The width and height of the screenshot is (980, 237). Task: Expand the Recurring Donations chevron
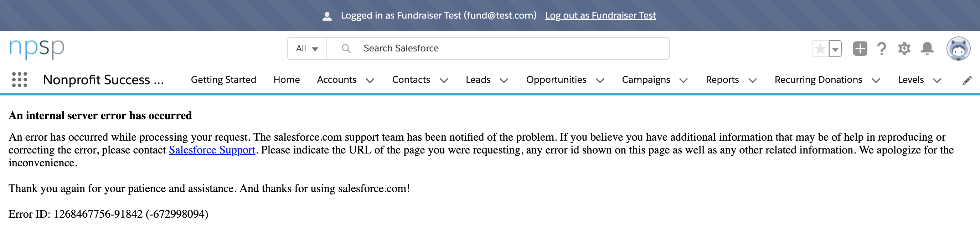(x=876, y=80)
